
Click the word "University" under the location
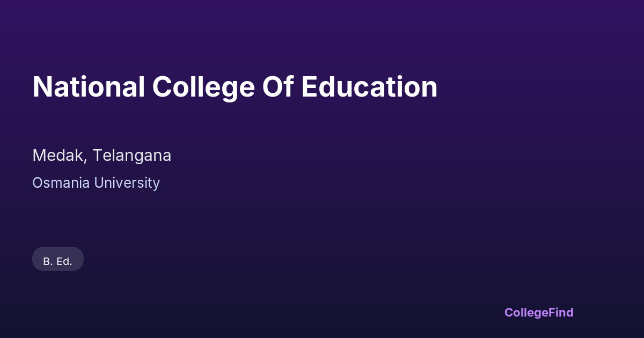(x=127, y=183)
